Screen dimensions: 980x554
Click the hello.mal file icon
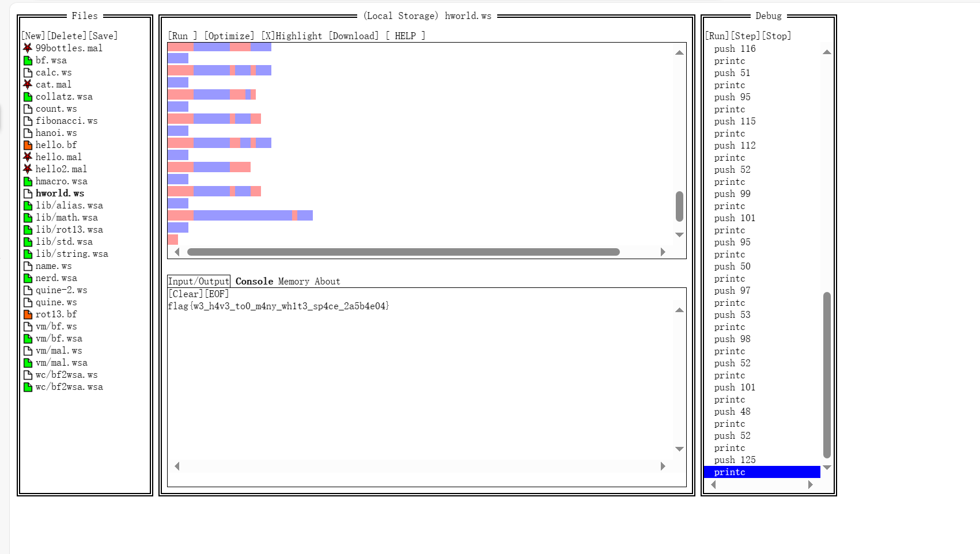click(28, 157)
